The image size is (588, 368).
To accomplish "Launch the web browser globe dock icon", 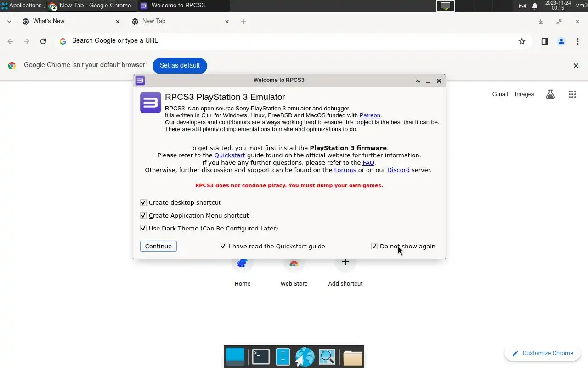I will (305, 357).
